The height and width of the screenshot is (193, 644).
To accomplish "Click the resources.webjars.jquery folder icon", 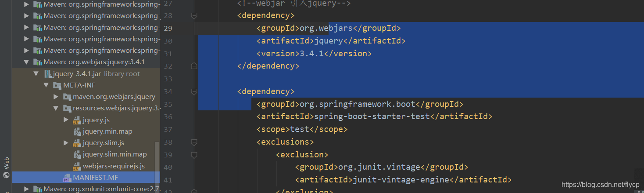I will [x=67, y=108].
